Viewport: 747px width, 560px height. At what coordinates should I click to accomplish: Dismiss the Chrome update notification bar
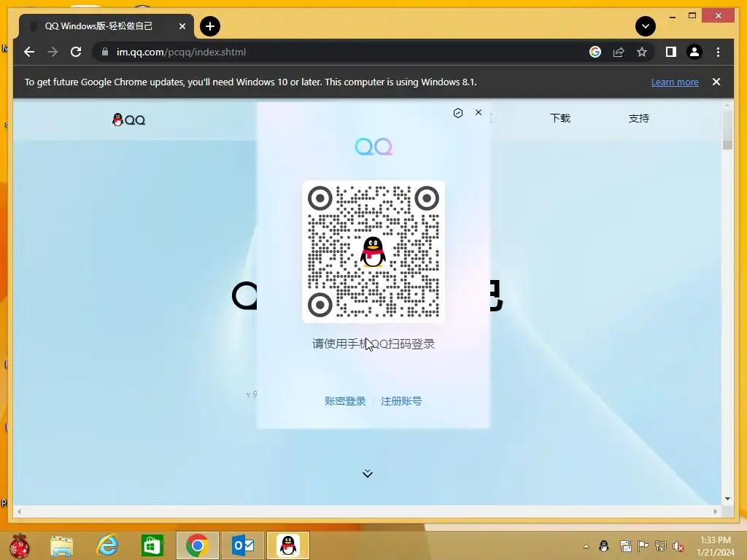point(716,82)
